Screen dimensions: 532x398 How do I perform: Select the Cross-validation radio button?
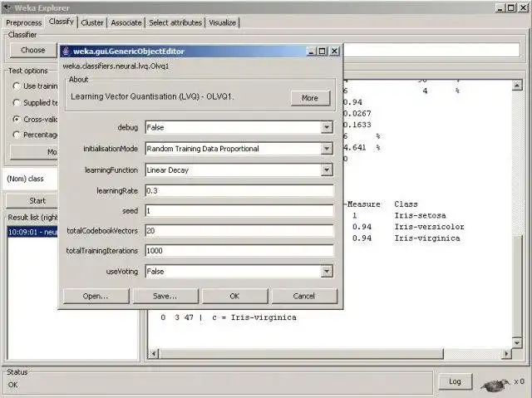16,119
